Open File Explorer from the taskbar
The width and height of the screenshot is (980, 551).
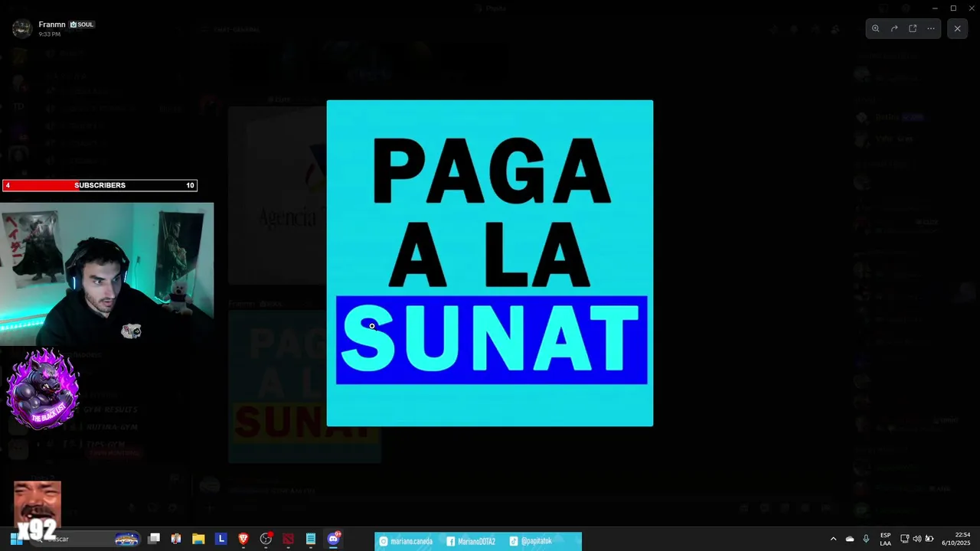click(198, 539)
